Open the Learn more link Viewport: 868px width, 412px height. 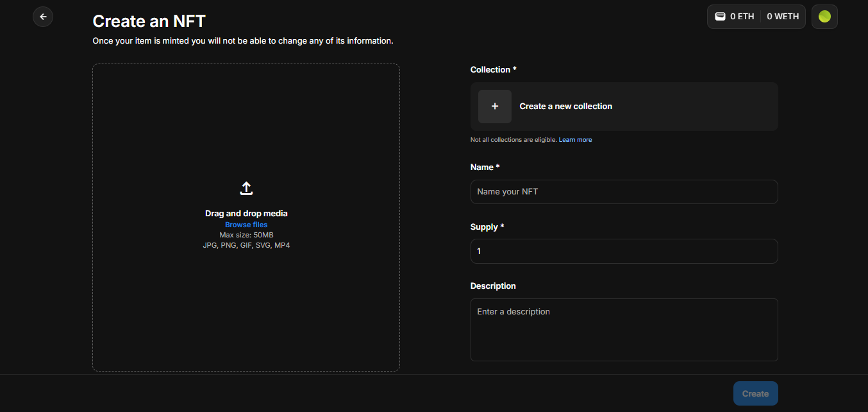[575, 140]
